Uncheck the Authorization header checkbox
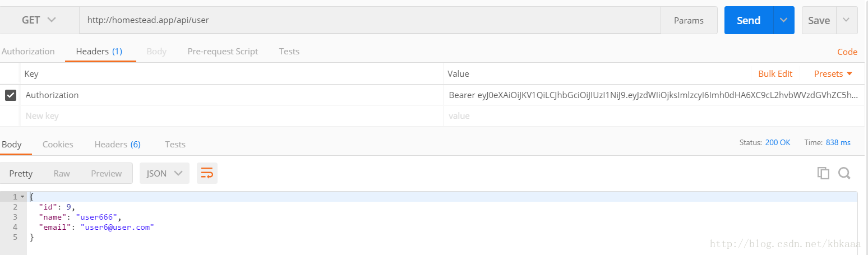868x255 pixels. (11, 95)
